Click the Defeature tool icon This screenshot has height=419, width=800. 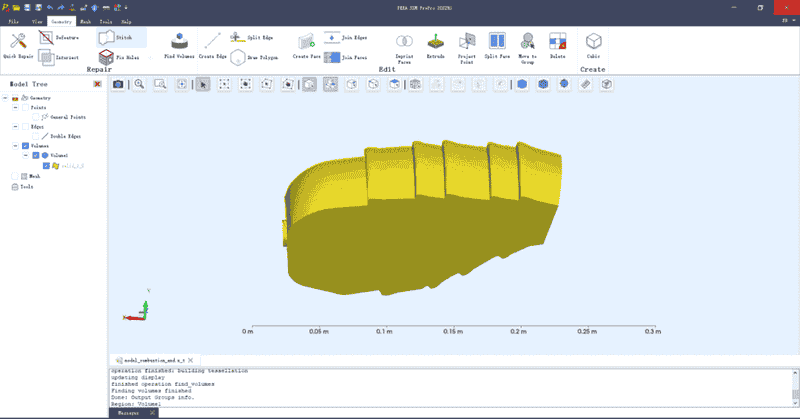coord(46,38)
